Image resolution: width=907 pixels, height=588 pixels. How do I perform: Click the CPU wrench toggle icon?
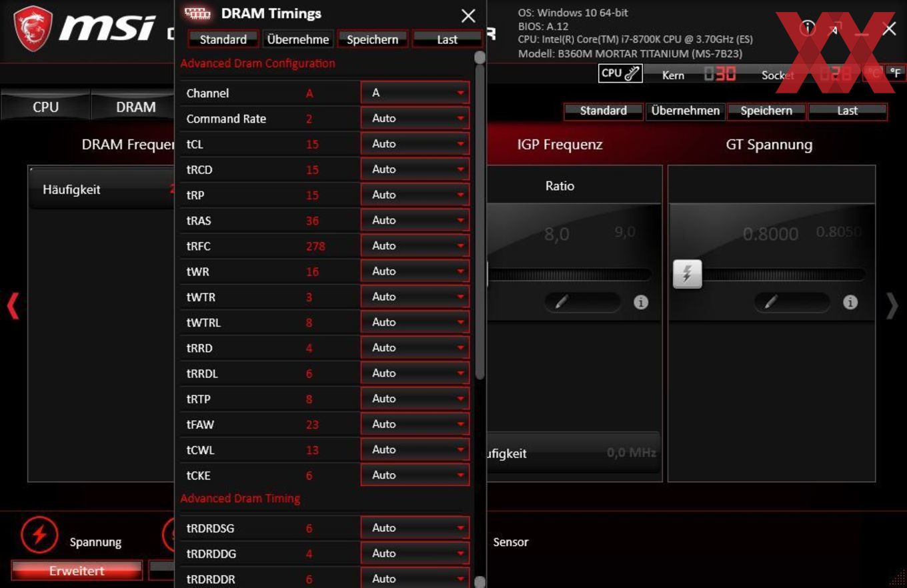(620, 73)
